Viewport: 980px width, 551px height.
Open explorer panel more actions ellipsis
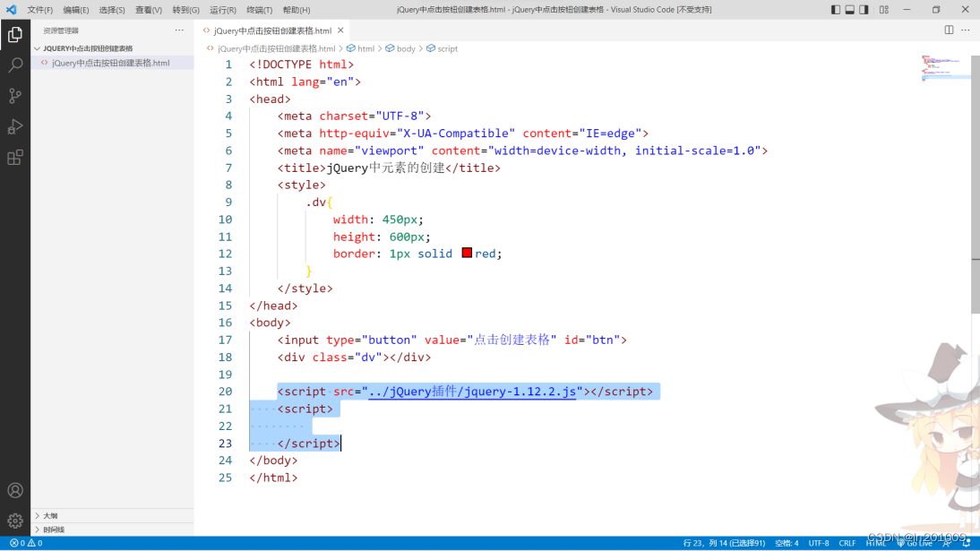(179, 30)
